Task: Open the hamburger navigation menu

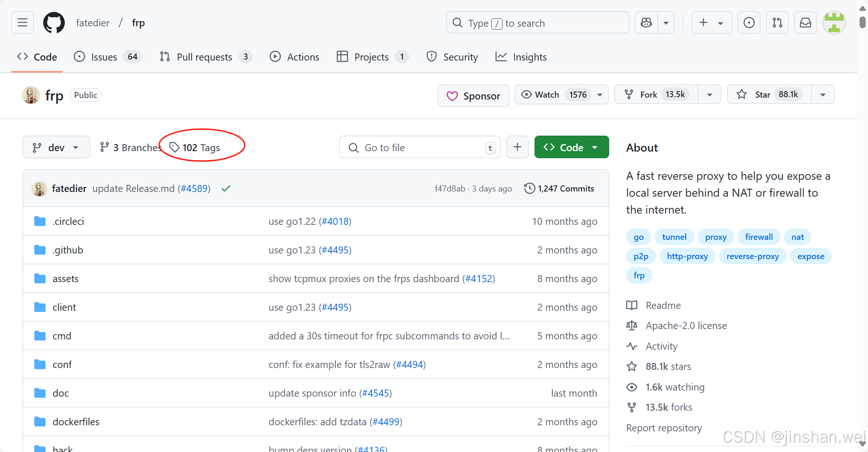Action: tap(23, 23)
